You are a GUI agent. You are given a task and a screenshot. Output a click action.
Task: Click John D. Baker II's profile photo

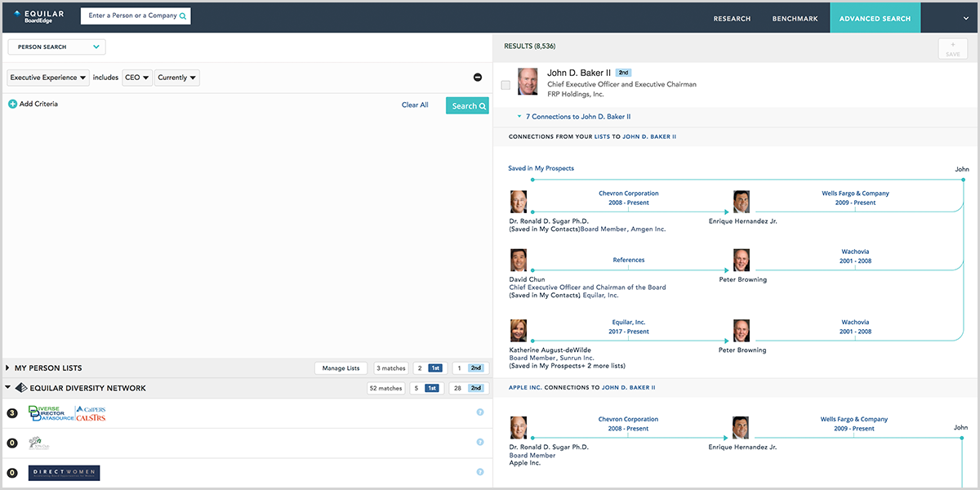coord(528,82)
